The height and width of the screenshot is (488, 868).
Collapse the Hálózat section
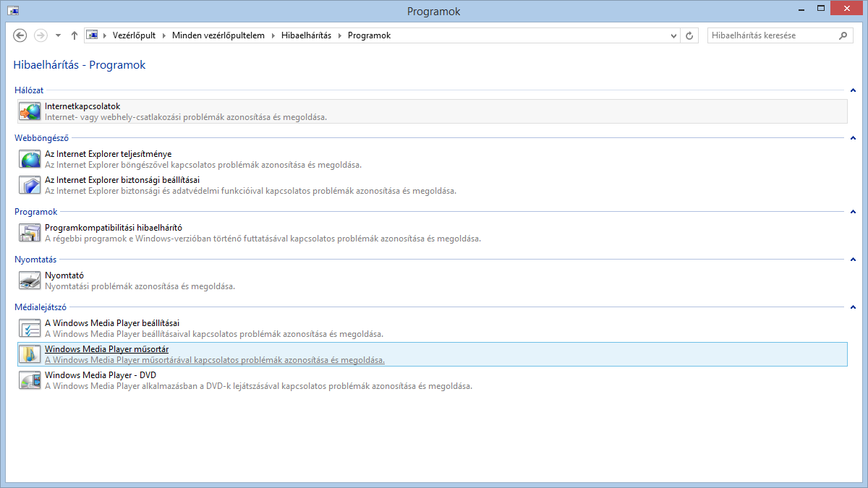tap(854, 90)
